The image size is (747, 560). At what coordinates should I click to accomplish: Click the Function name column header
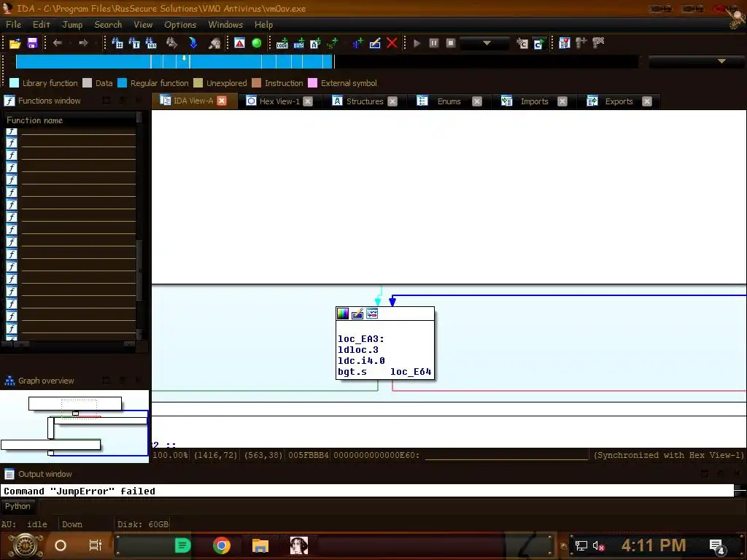[x=69, y=120]
